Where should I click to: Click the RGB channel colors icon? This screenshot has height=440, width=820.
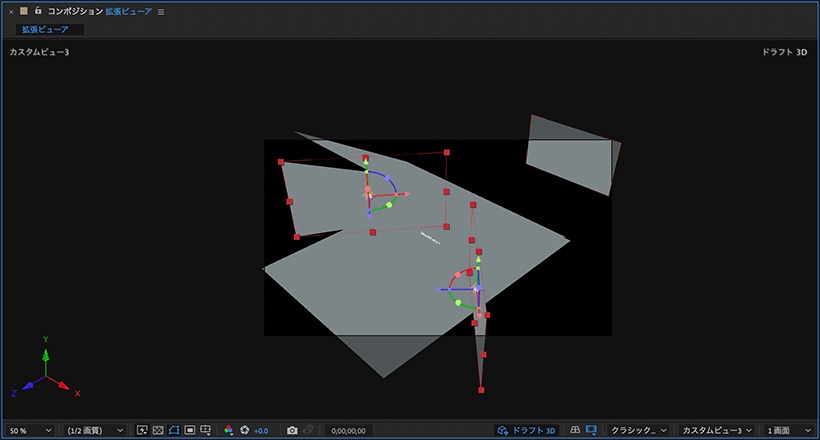[x=229, y=430]
